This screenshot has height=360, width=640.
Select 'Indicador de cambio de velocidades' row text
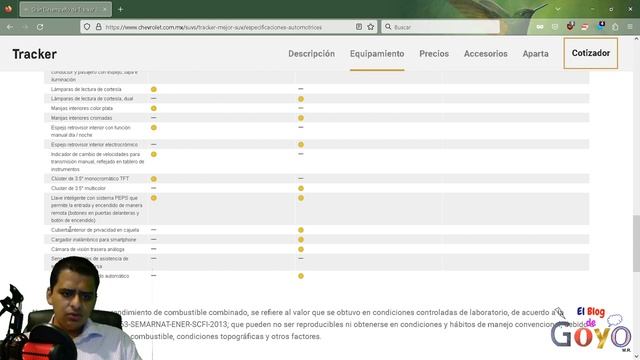pyautogui.click(x=98, y=162)
